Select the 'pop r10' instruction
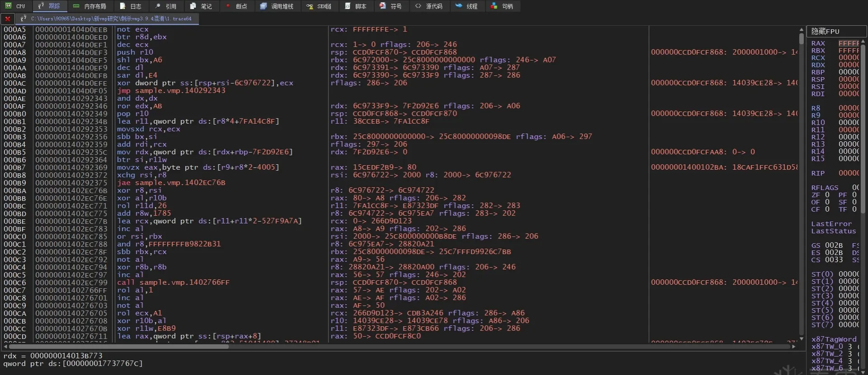The height and width of the screenshot is (375, 868). click(x=132, y=114)
